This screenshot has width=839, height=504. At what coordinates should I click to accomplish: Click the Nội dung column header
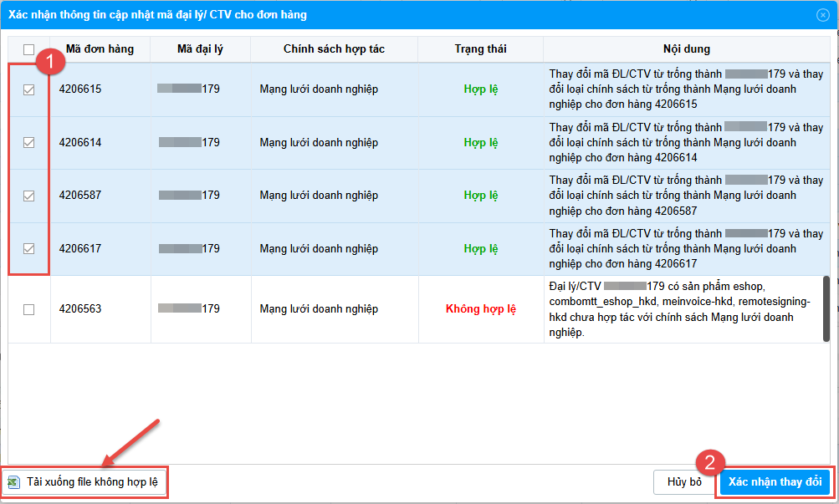[x=686, y=49]
